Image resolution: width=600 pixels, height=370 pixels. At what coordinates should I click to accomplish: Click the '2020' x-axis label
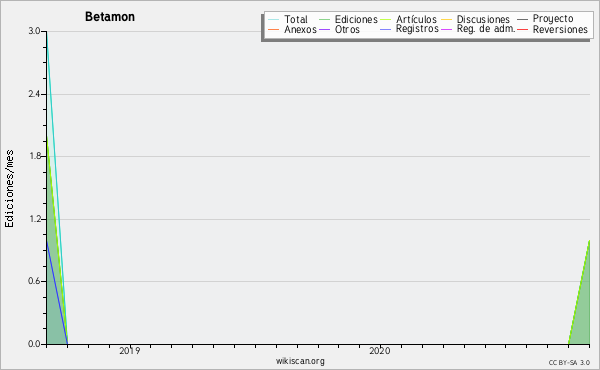coord(380,350)
